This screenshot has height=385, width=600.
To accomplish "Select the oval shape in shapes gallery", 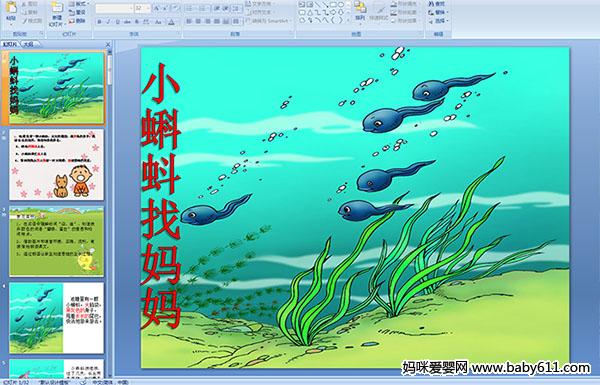I will [x=341, y=5].
